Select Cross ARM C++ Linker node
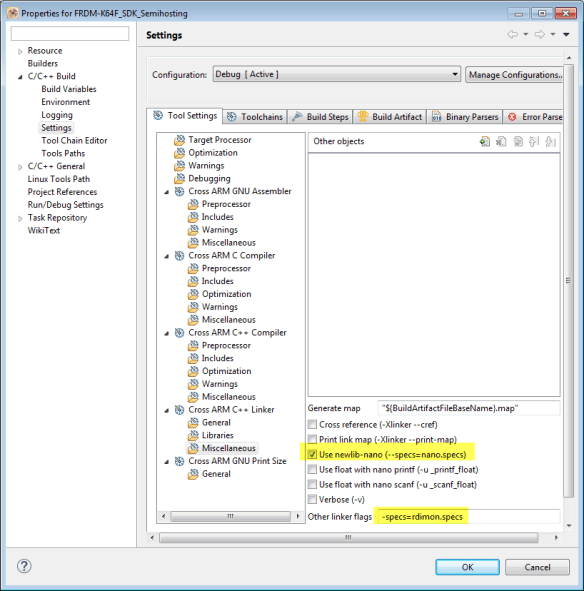Screen dimensions: 584x591 [231, 409]
